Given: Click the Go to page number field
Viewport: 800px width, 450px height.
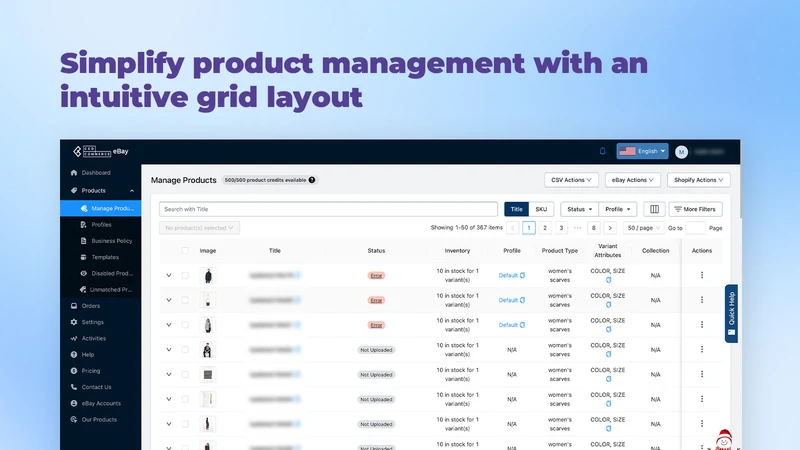Looking at the screenshot, I should [695, 228].
